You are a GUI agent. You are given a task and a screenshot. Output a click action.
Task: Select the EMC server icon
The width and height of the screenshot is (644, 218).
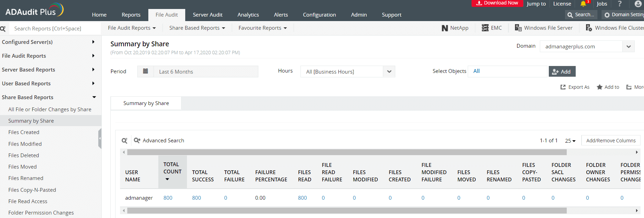pos(485,28)
